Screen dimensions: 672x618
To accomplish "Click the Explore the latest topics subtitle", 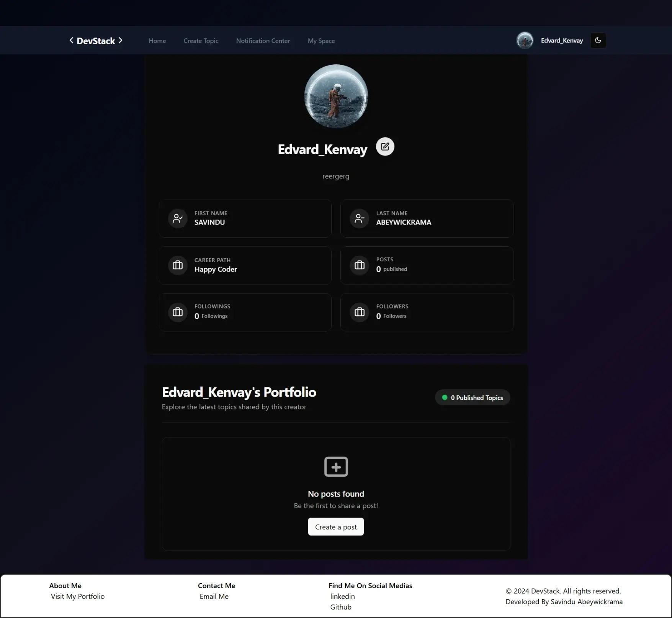I will [234, 407].
